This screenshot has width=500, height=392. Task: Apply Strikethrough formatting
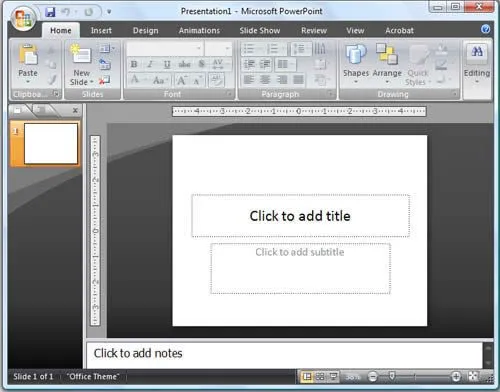coord(184,64)
